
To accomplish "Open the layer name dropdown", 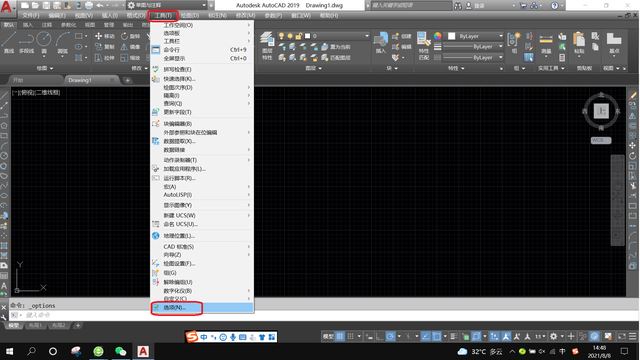I will (x=367, y=36).
